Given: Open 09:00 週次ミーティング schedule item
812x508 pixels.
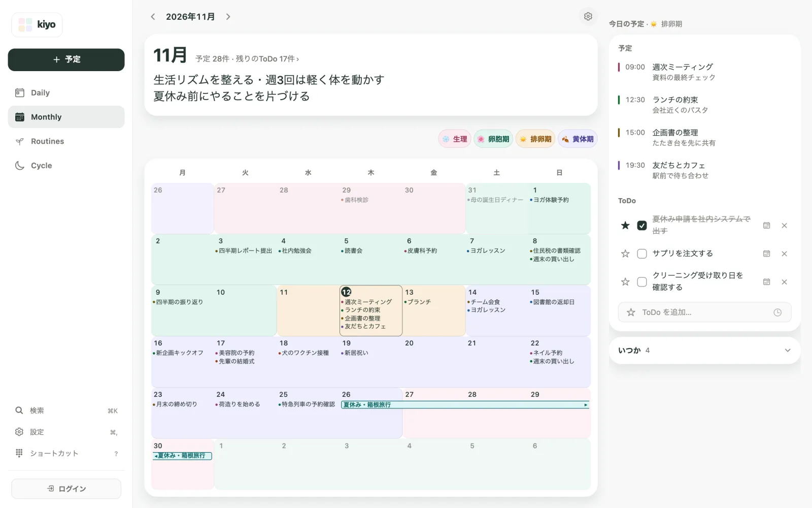Looking at the screenshot, I should coord(704,72).
